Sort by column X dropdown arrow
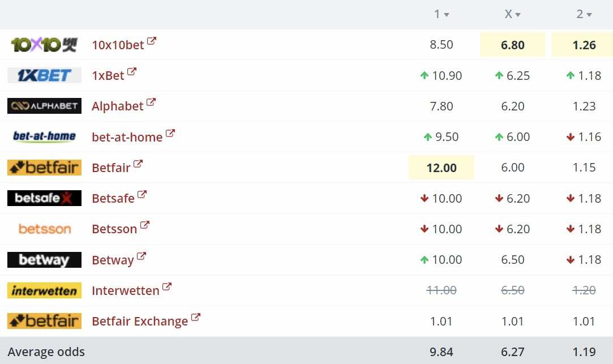Screen dimensions: 613x364 point(518,15)
